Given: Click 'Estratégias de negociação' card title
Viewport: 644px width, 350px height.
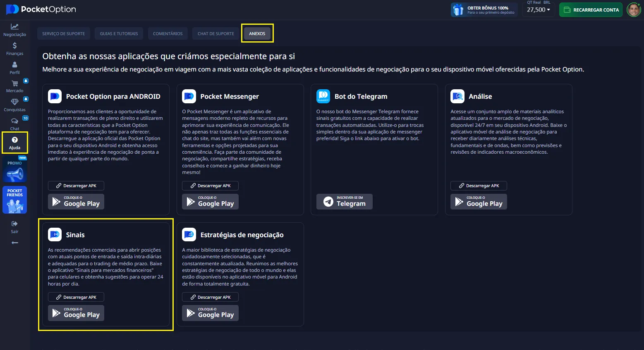Looking at the screenshot, I should 242,235.
